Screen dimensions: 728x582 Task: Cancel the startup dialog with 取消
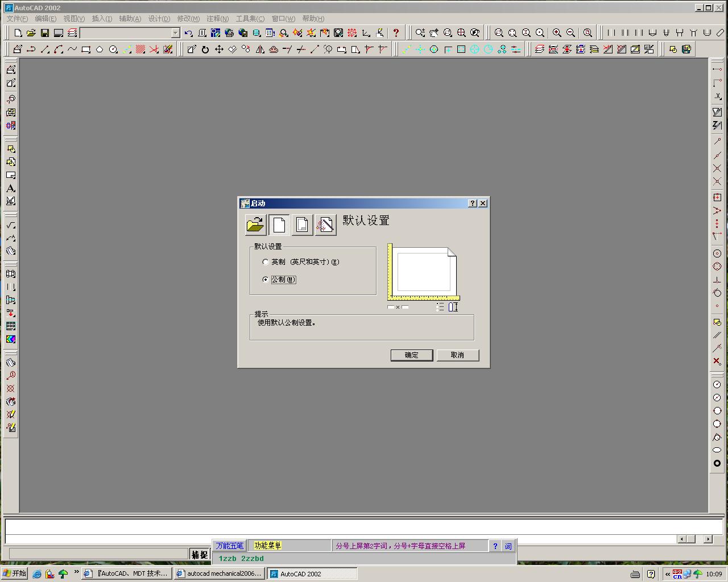pyautogui.click(x=458, y=355)
